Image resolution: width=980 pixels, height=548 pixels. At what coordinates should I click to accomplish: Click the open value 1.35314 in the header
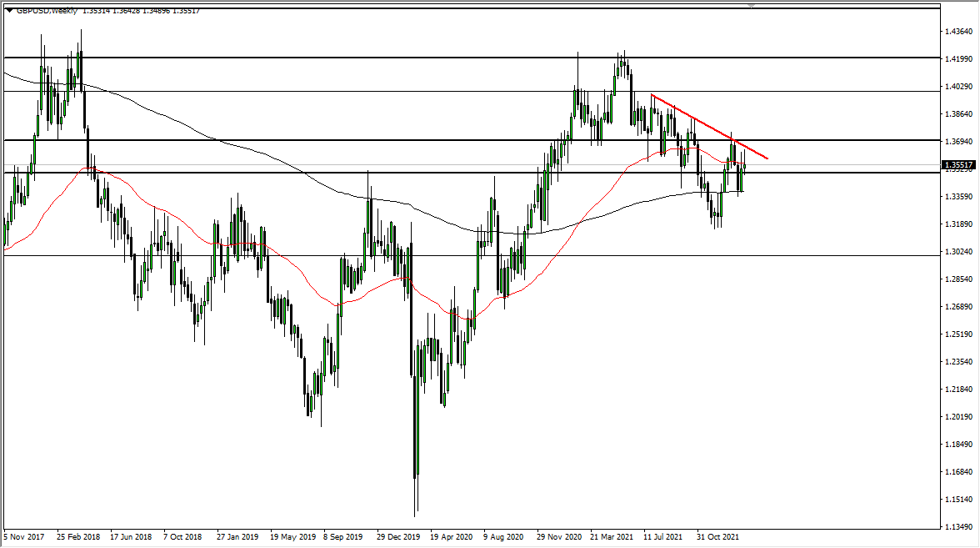pos(96,11)
